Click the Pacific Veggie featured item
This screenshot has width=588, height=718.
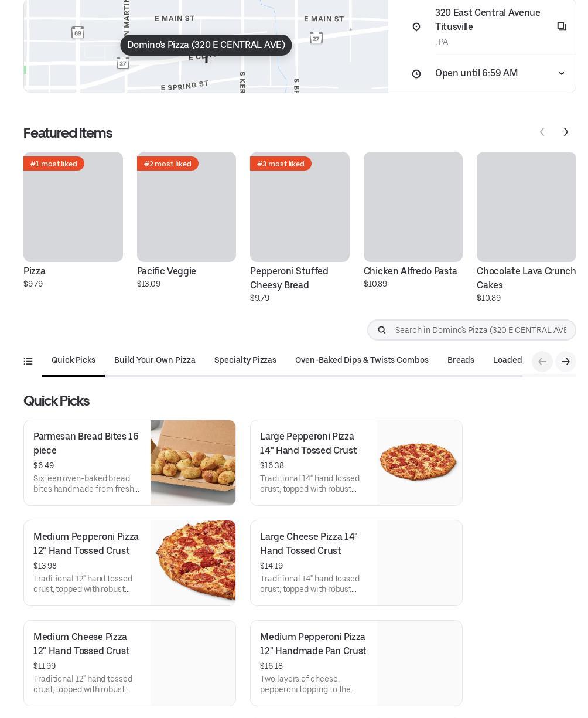pyautogui.click(x=186, y=220)
